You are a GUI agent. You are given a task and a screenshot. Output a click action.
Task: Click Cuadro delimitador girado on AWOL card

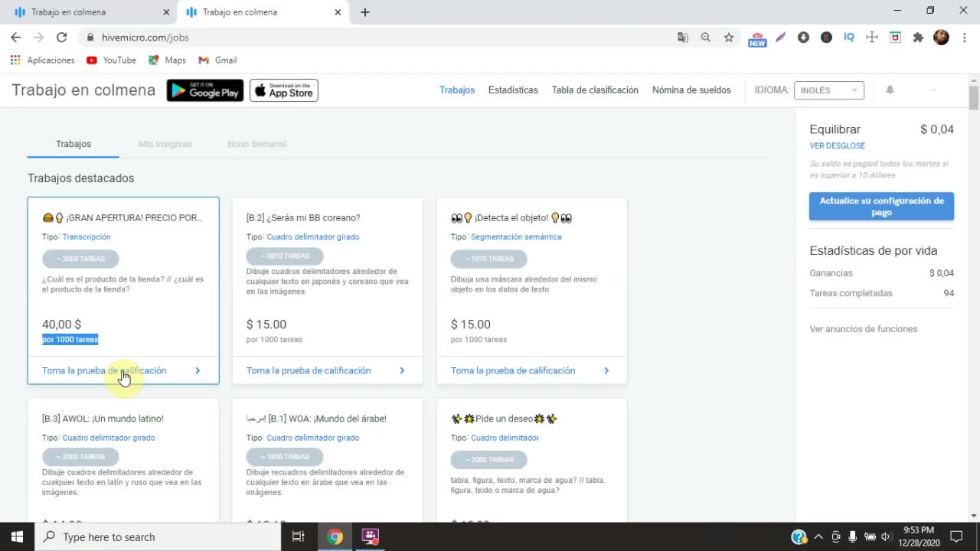pyautogui.click(x=109, y=439)
